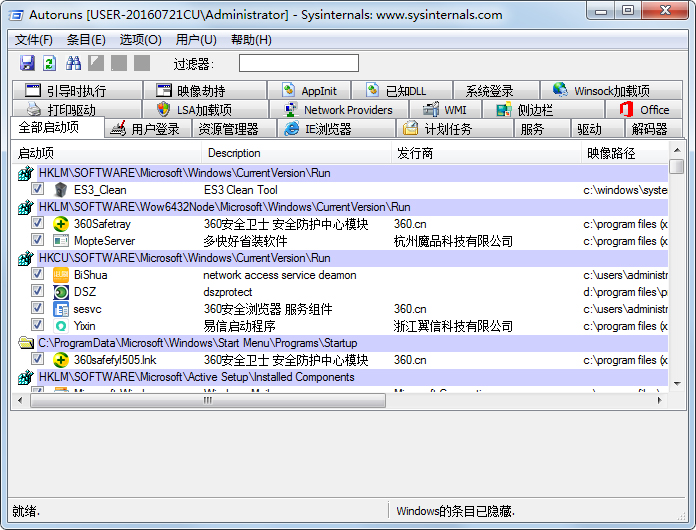
Task: Switch to the 侧边栏 tab
Action: [x=543, y=110]
